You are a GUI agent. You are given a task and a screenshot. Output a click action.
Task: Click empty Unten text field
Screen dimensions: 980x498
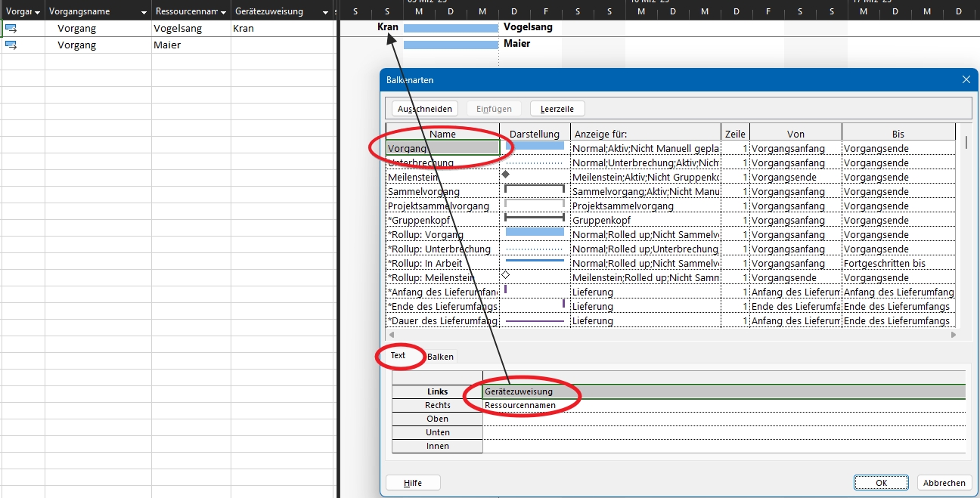(x=724, y=432)
